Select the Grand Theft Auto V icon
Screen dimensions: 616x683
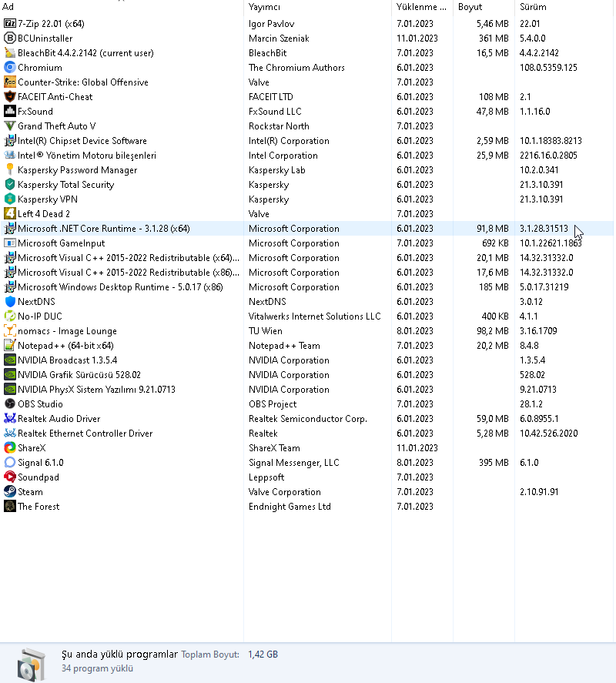tap(9, 126)
